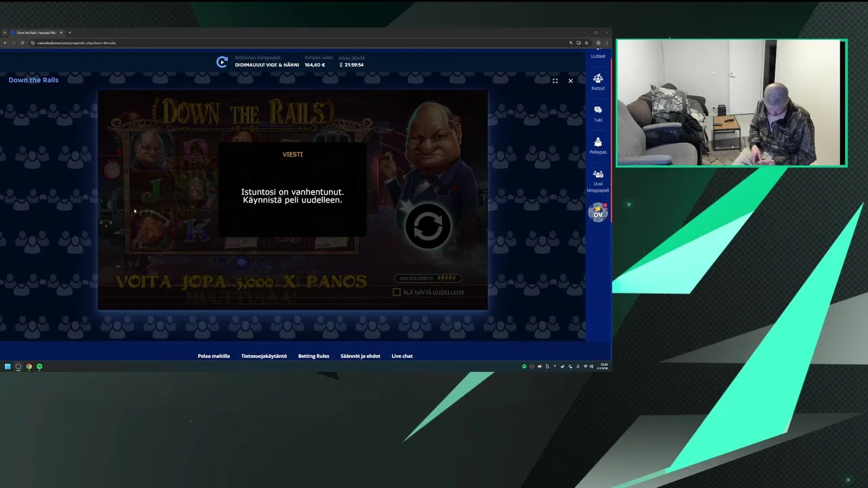Viewport: 868px width, 488px height.
Task: Select the Down the Rails browser tab
Action: coord(35,33)
